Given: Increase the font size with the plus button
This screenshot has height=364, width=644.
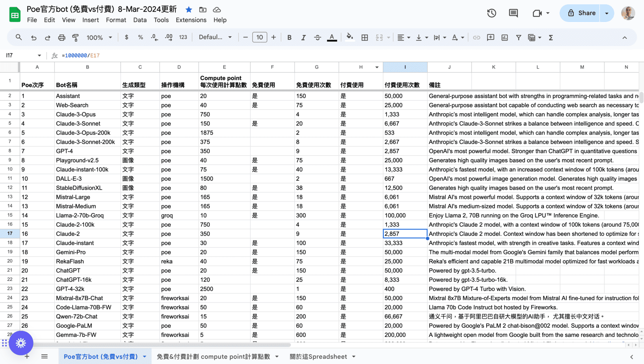Looking at the screenshot, I should 273,37.
